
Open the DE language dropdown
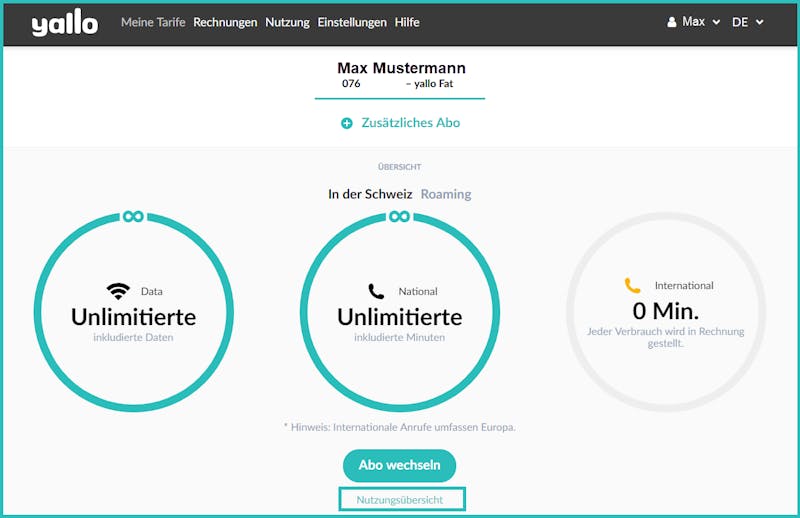[747, 22]
